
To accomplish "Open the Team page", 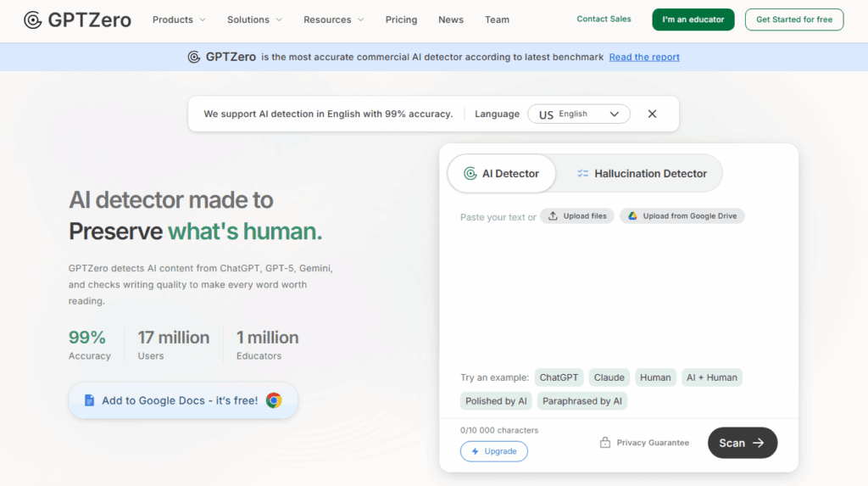I will coord(497,20).
